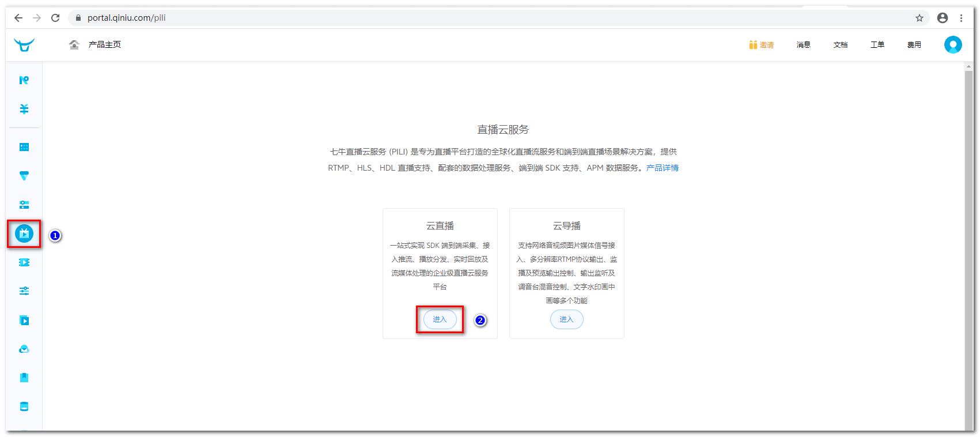Click the vertical scrollbar up arrow
This screenshot has width=980, height=437.
coord(968,66)
